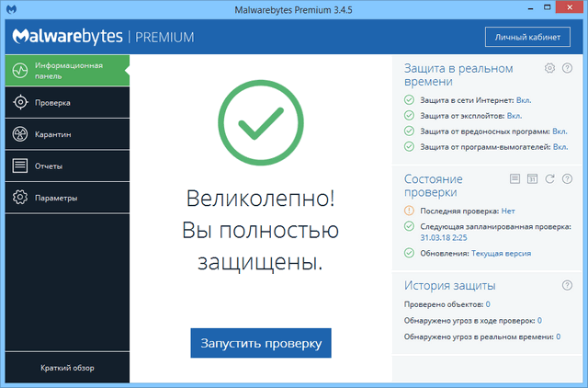Click check icon beside Защита от программ-вымогателей
Screen dimensions: 588x388
point(409,146)
